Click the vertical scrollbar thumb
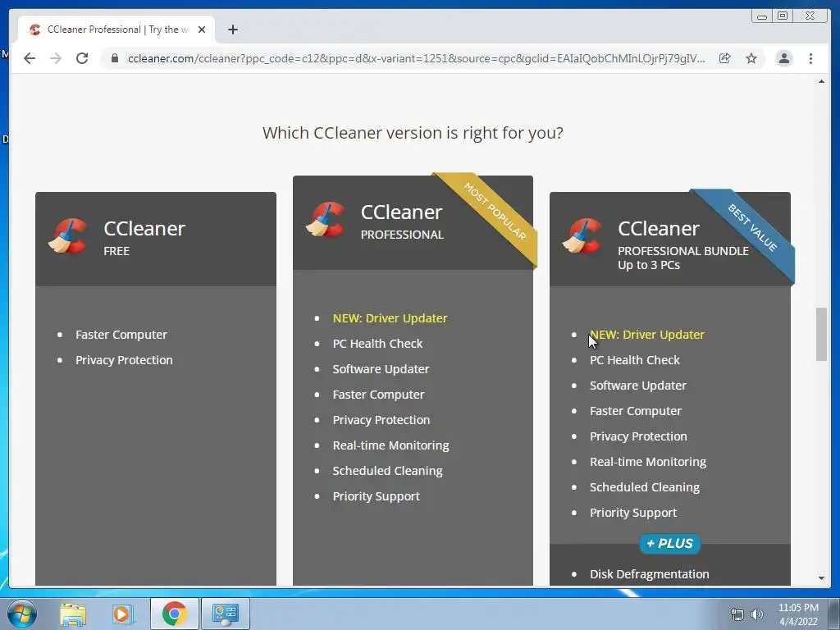This screenshot has height=630, width=840. 821,335
